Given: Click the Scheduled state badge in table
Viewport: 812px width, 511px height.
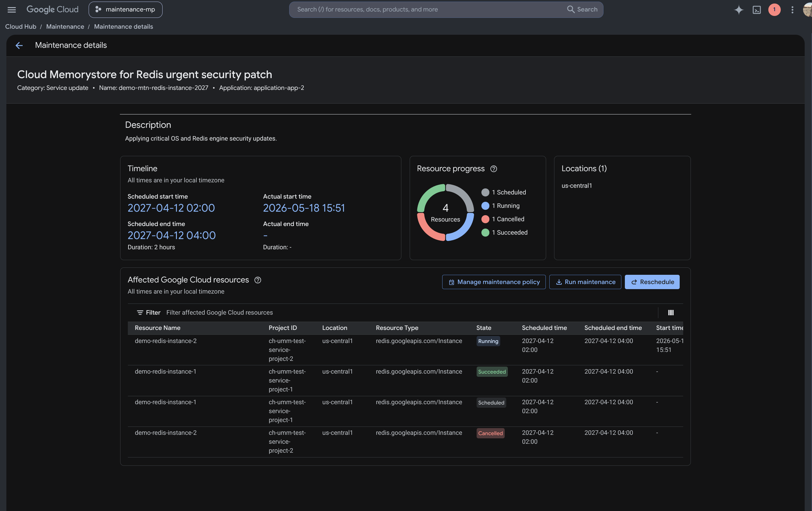Looking at the screenshot, I should click(491, 403).
